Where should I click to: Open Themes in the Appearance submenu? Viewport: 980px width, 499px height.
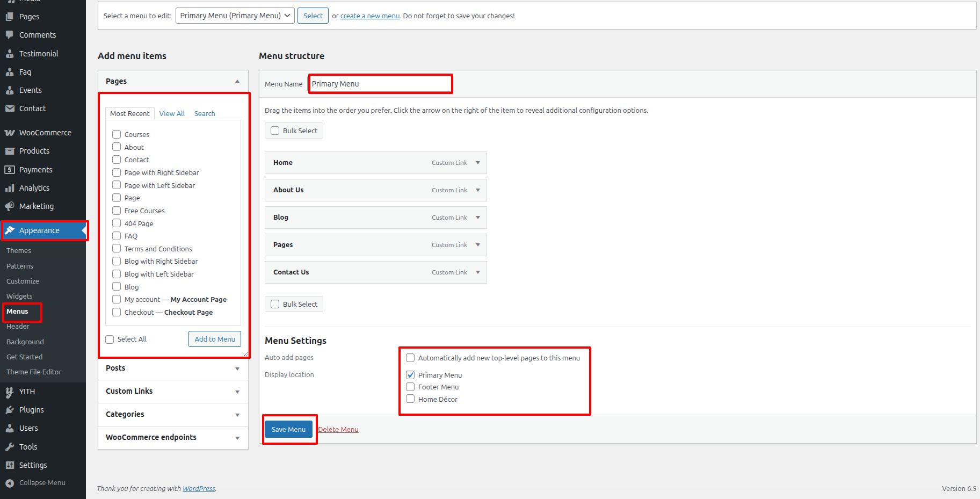point(19,251)
